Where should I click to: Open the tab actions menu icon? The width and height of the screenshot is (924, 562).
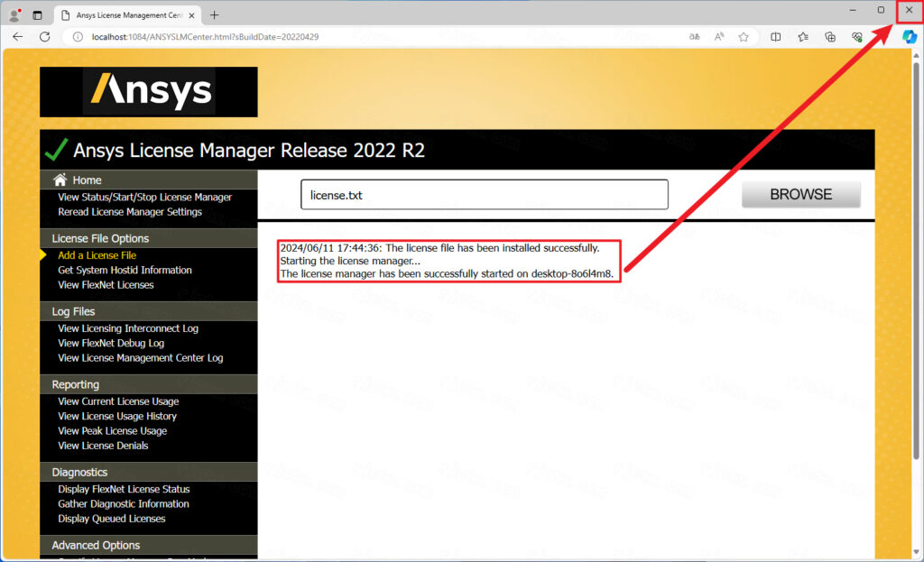(x=37, y=15)
